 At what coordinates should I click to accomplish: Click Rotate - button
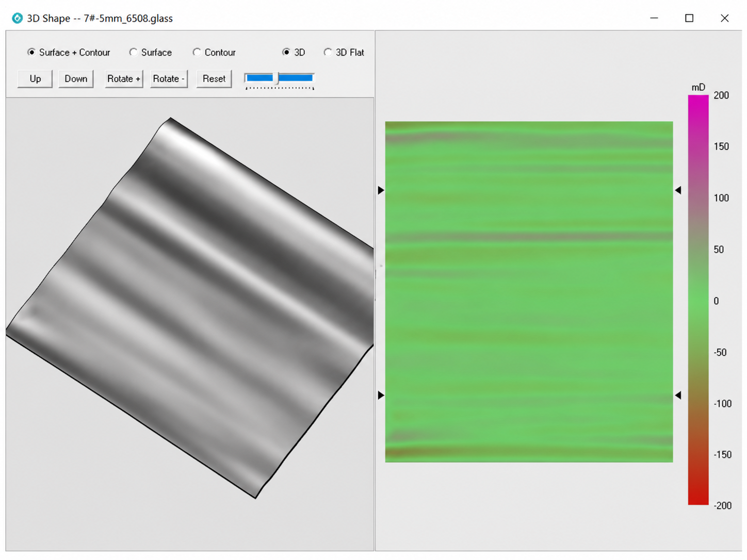coord(169,79)
